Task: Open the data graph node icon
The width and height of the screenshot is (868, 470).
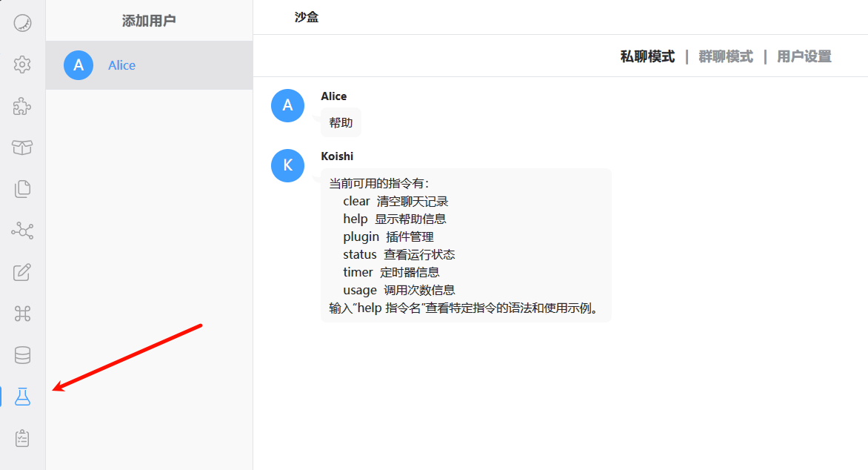Action: 22,231
